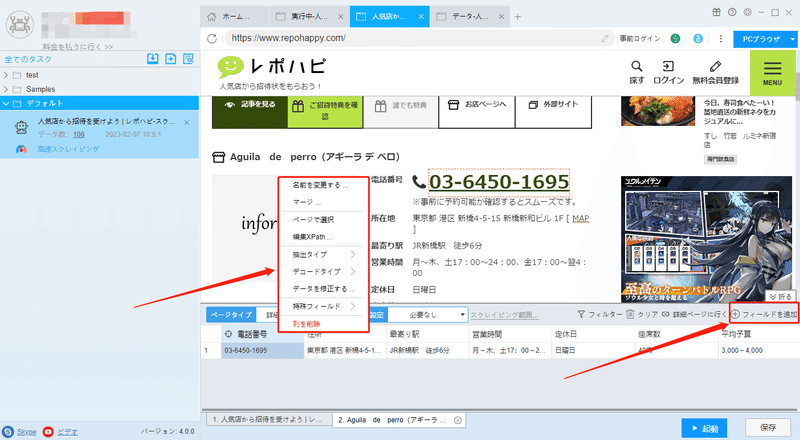Image resolution: width=800 pixels, height=440 pixels.
Task: Click the 事前ログイン button
Action: click(x=640, y=38)
